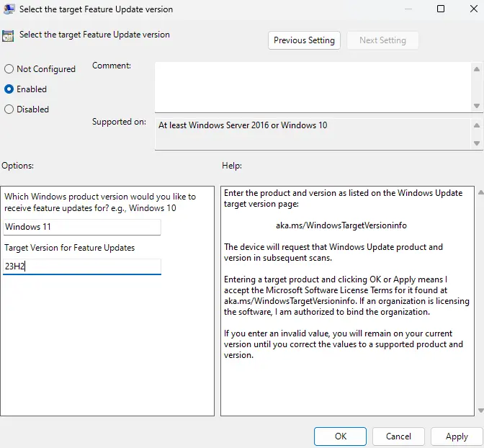Click the Apply button
Screen dimensions: 484x448
pyautogui.click(x=457, y=436)
